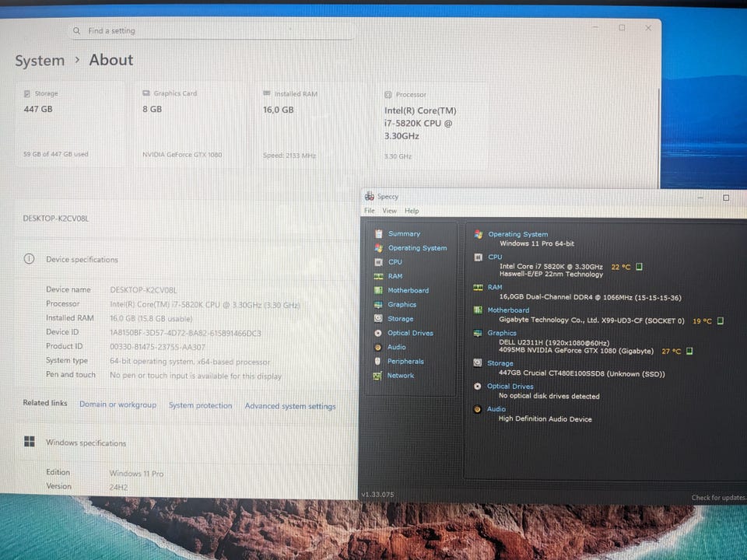This screenshot has height=560, width=747.
Task: Click Check for updates in Speccy
Action: (x=719, y=498)
